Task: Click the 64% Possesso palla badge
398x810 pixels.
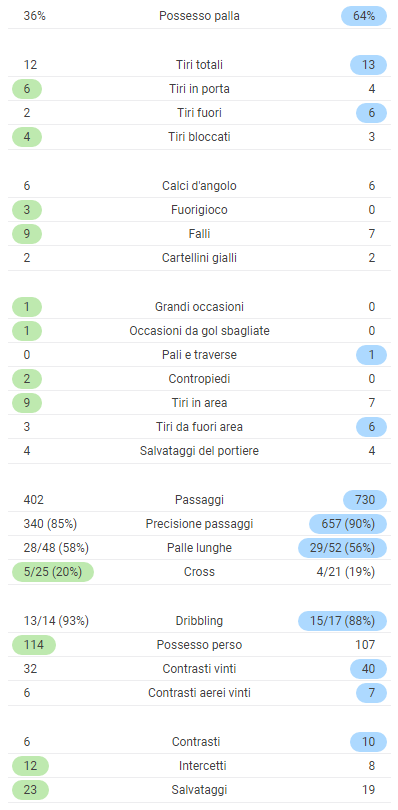Action: pos(364,16)
